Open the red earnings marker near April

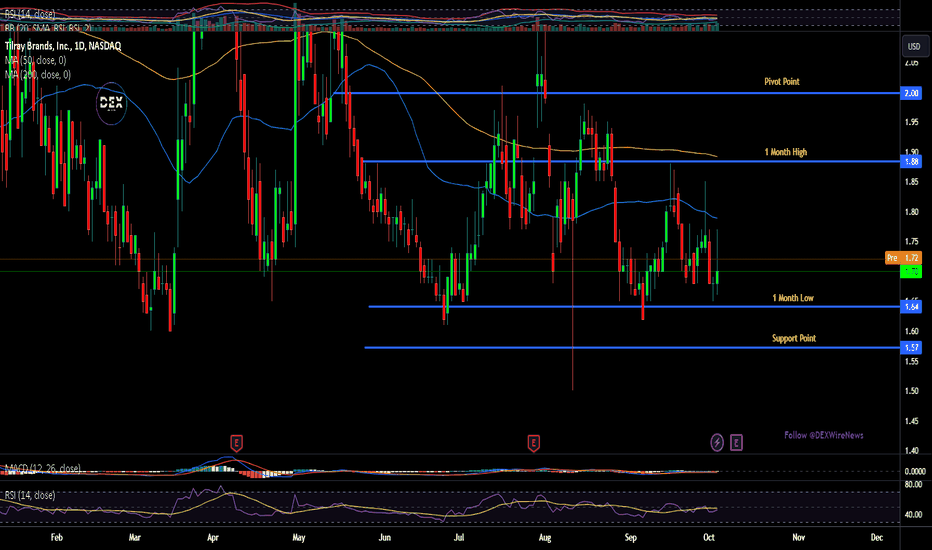(237, 443)
